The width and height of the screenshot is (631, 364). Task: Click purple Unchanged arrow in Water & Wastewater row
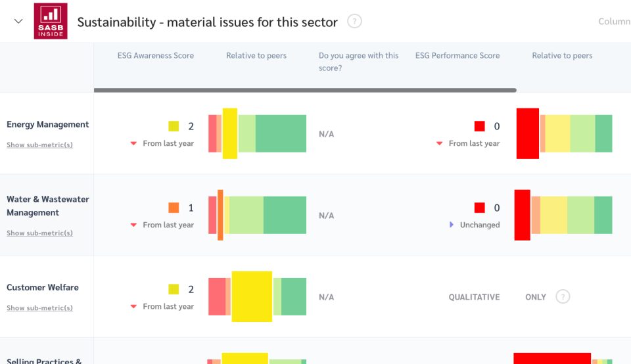pos(452,225)
